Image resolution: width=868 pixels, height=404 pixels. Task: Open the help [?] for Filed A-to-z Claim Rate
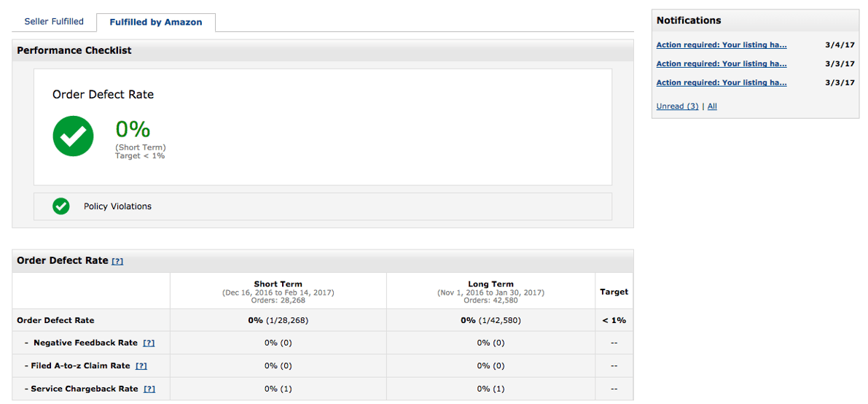(141, 366)
